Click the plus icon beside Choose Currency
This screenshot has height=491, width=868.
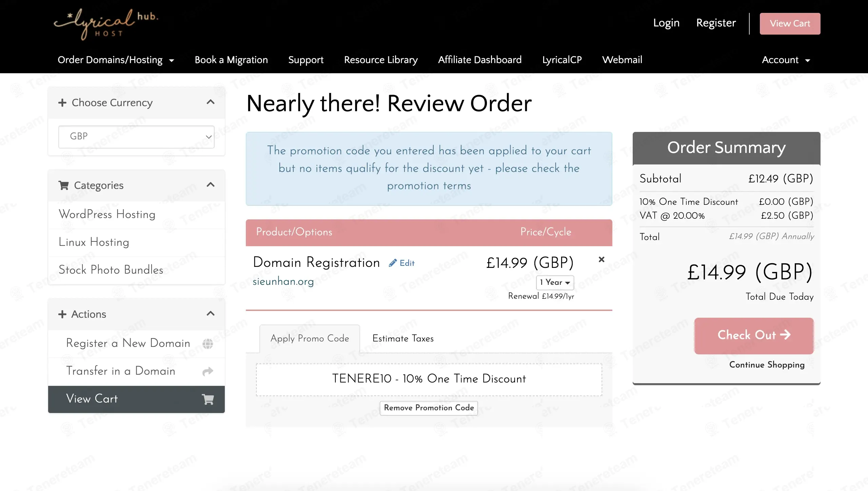[x=62, y=102]
